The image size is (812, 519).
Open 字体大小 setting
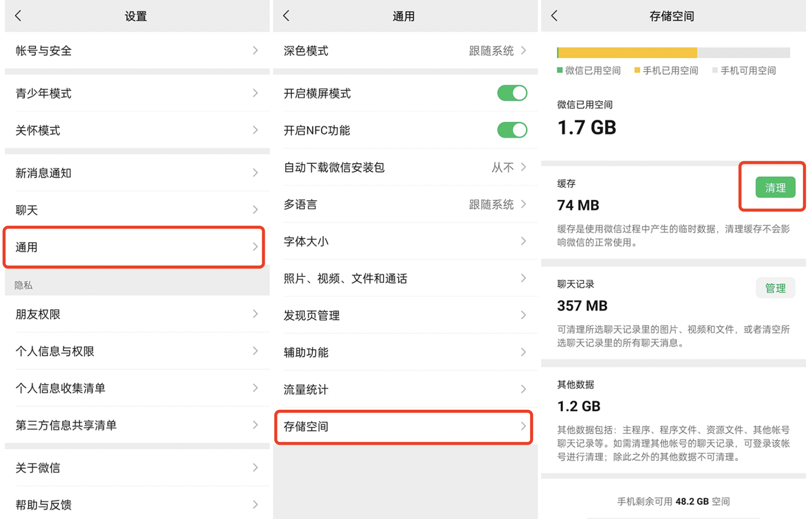pos(405,241)
